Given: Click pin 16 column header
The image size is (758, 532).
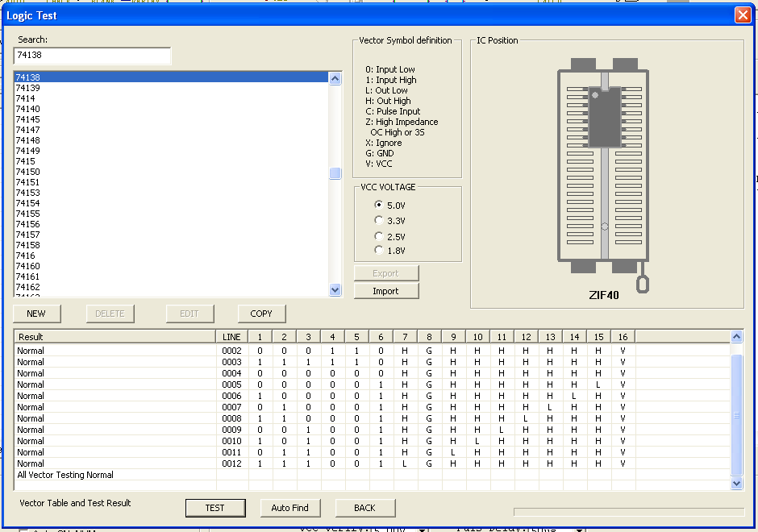Looking at the screenshot, I should (x=623, y=337).
